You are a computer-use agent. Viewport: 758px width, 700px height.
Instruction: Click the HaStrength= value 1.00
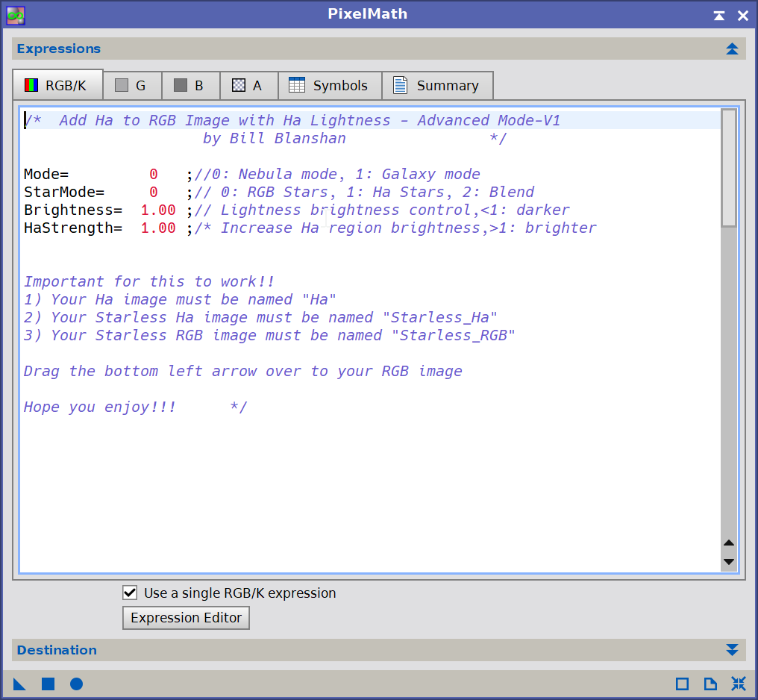click(158, 228)
